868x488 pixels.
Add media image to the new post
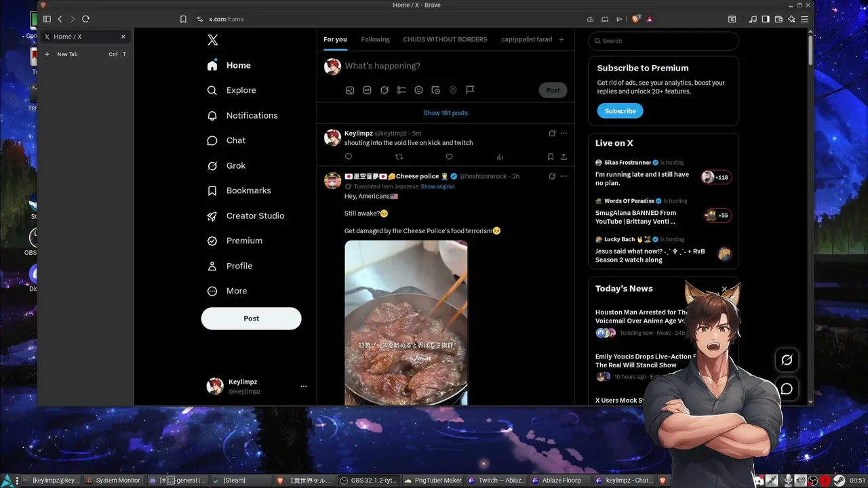(x=350, y=90)
